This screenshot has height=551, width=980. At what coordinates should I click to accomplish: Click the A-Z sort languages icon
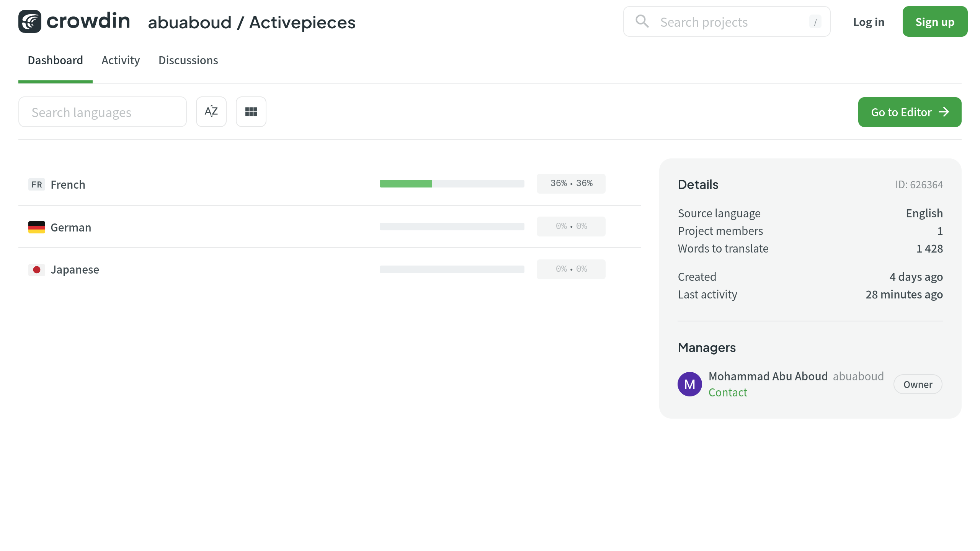(211, 112)
